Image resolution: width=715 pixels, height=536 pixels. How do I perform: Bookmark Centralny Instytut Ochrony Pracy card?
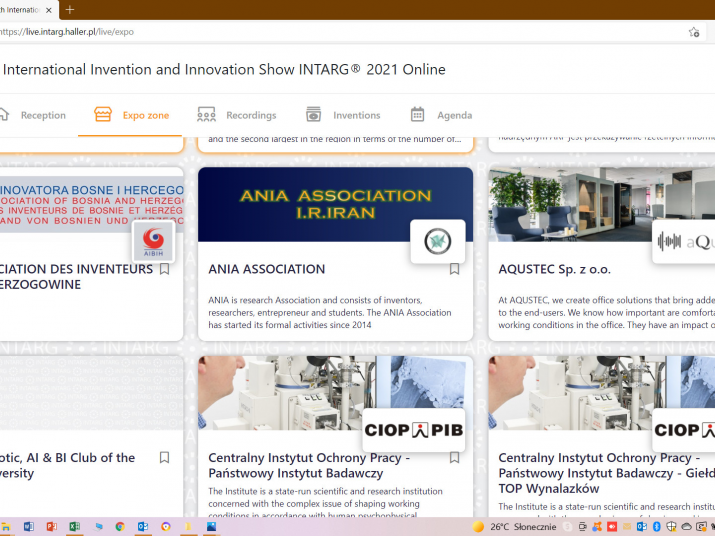(454, 458)
